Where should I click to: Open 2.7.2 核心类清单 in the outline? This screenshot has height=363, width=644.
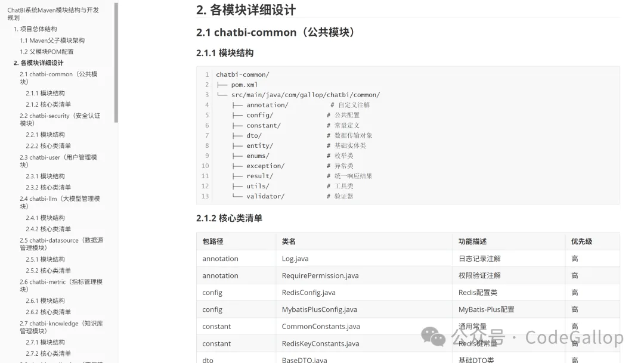pyautogui.click(x=48, y=353)
